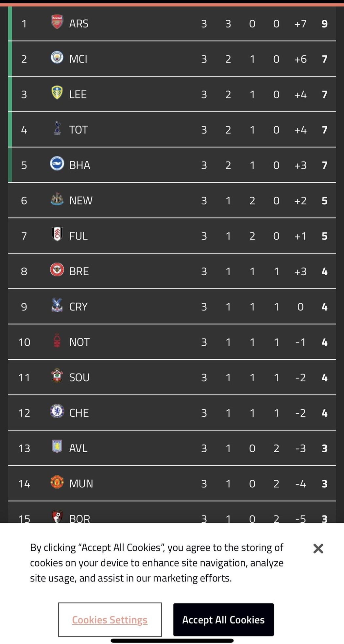Screen dimensions: 344x644
Task: Click the Tottenham cockerel crest
Action: (x=57, y=128)
